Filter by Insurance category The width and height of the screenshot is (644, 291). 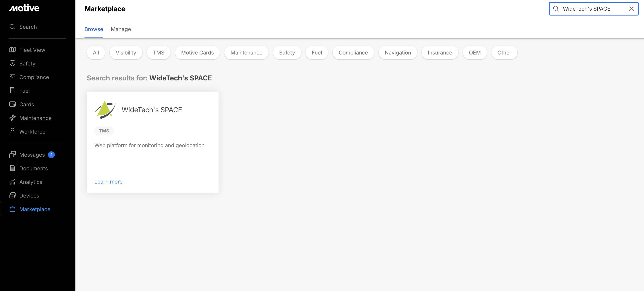[x=440, y=53]
